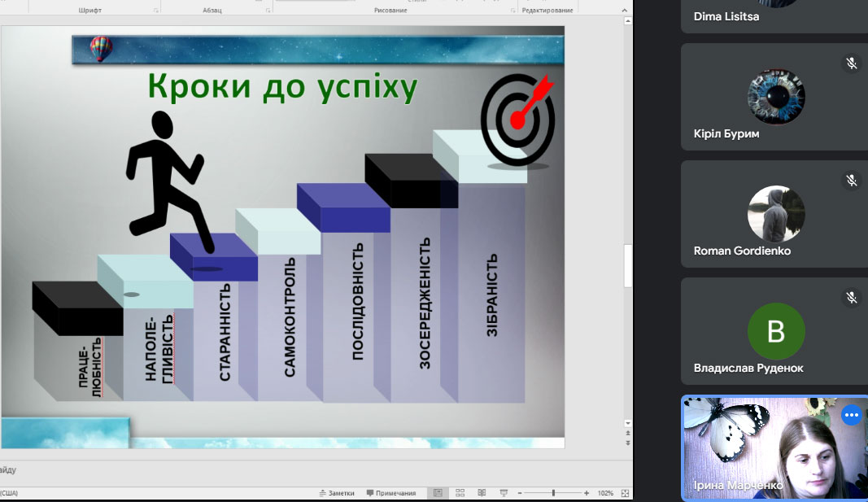Screen dimensions: 868x502
Task: Open the Шрифт font dialog launcher
Action: (156, 11)
